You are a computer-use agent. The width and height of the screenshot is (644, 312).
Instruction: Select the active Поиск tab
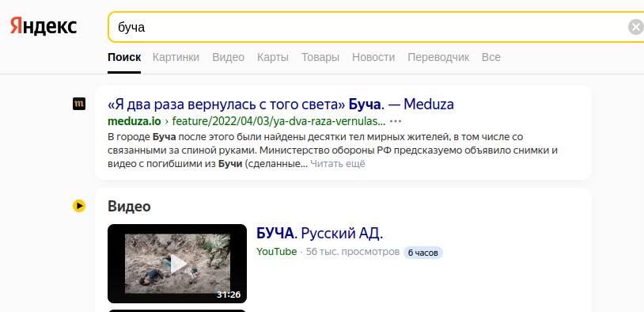(x=124, y=57)
